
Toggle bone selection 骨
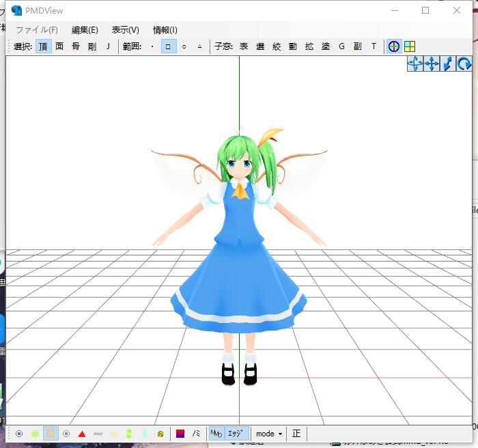click(76, 46)
